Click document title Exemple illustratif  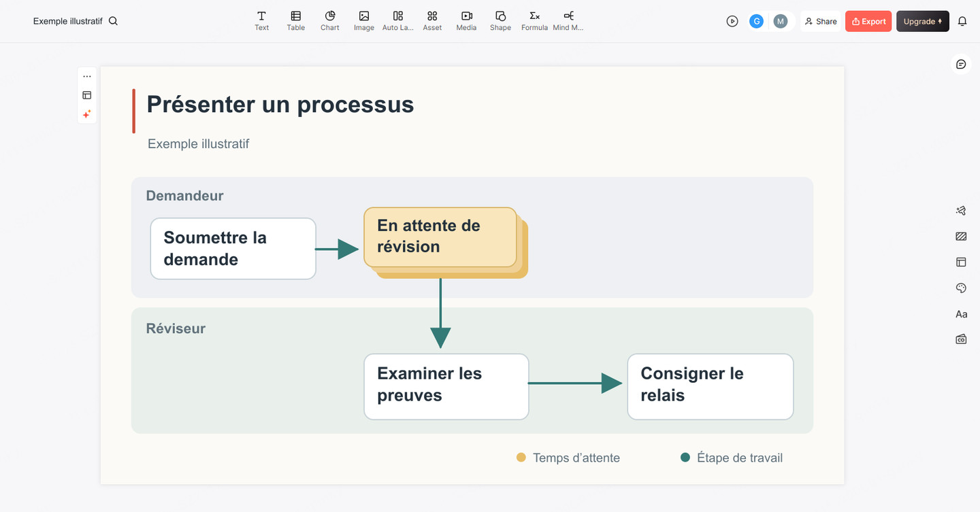[67, 21]
